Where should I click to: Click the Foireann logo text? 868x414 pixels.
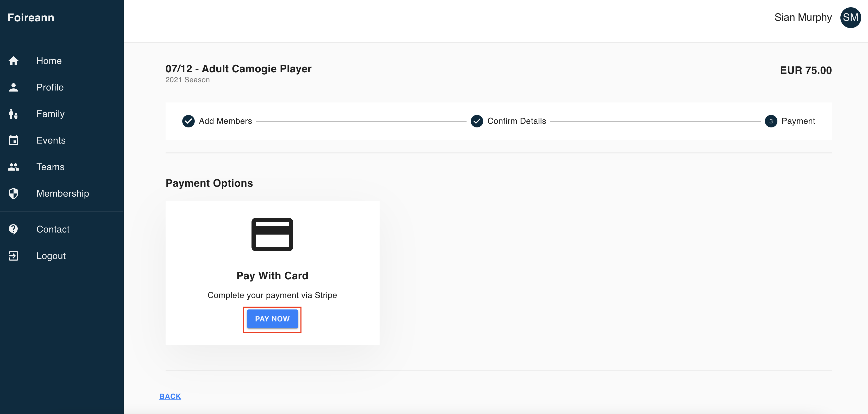tap(31, 17)
